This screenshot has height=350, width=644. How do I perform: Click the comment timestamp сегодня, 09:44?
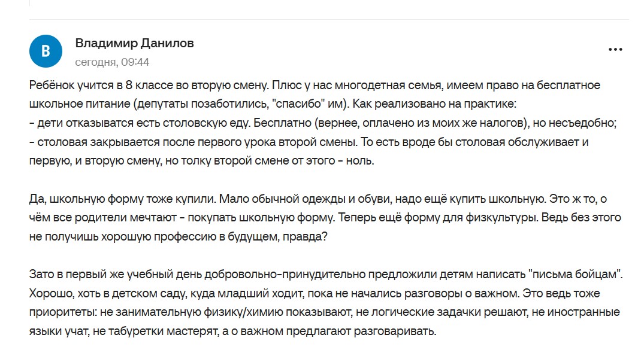tap(112, 62)
